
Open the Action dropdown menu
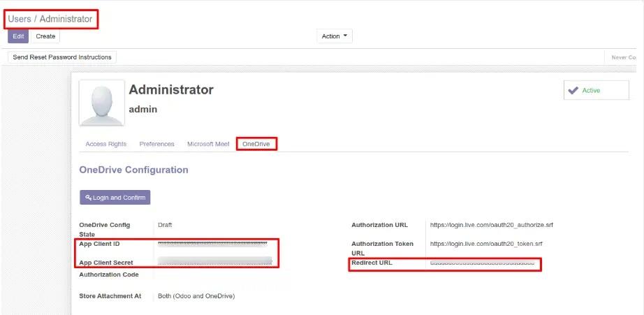point(335,36)
